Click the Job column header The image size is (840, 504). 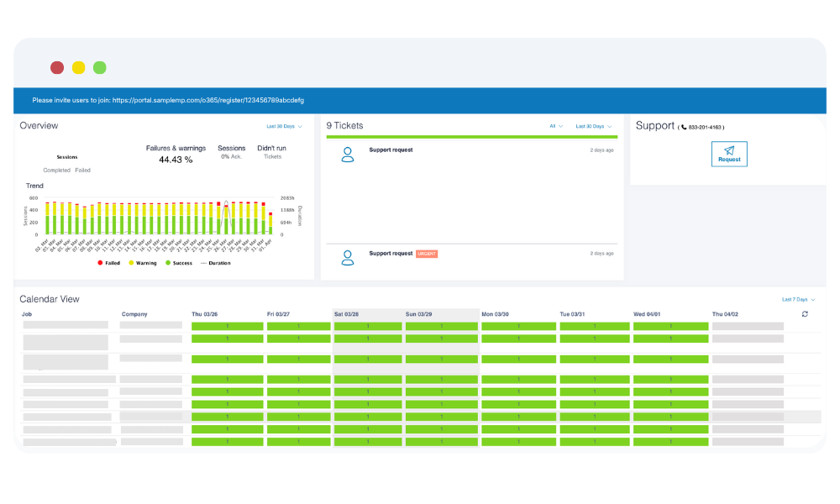coord(27,314)
